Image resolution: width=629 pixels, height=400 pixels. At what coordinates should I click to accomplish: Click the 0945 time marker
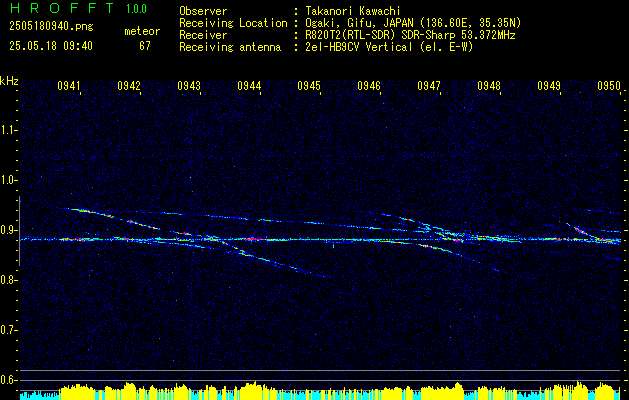[x=309, y=86]
